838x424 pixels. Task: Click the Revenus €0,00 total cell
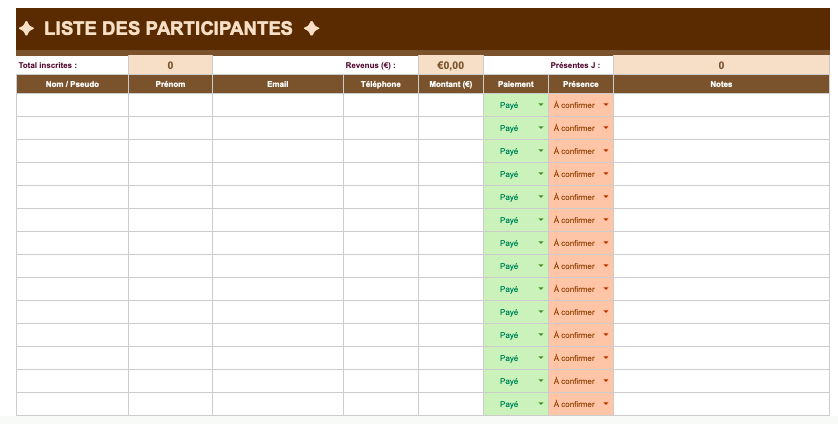coord(450,65)
